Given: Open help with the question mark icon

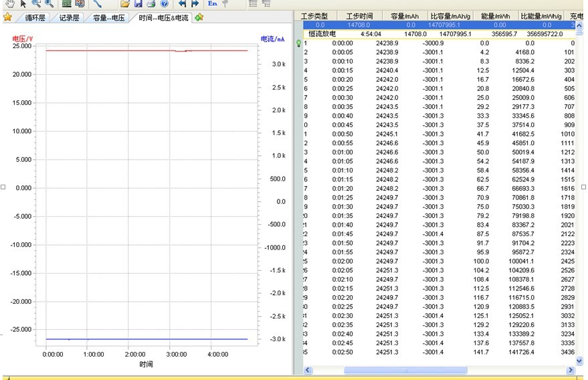Looking at the screenshot, I should click(164, 3).
